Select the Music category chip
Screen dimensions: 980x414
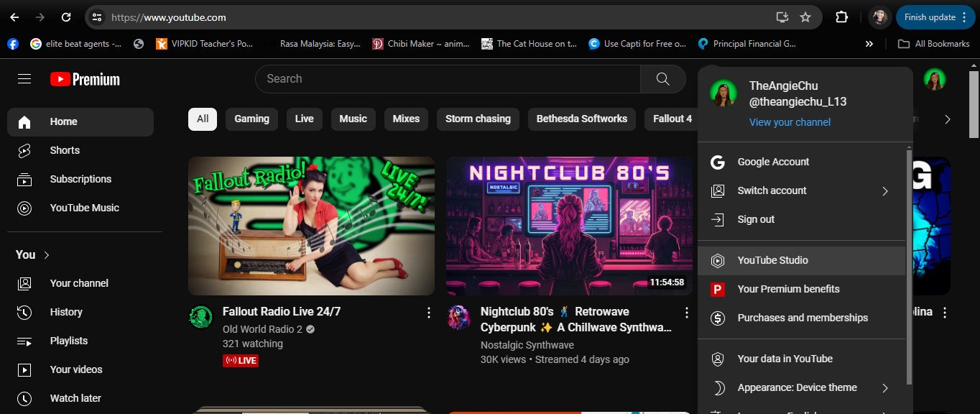353,119
